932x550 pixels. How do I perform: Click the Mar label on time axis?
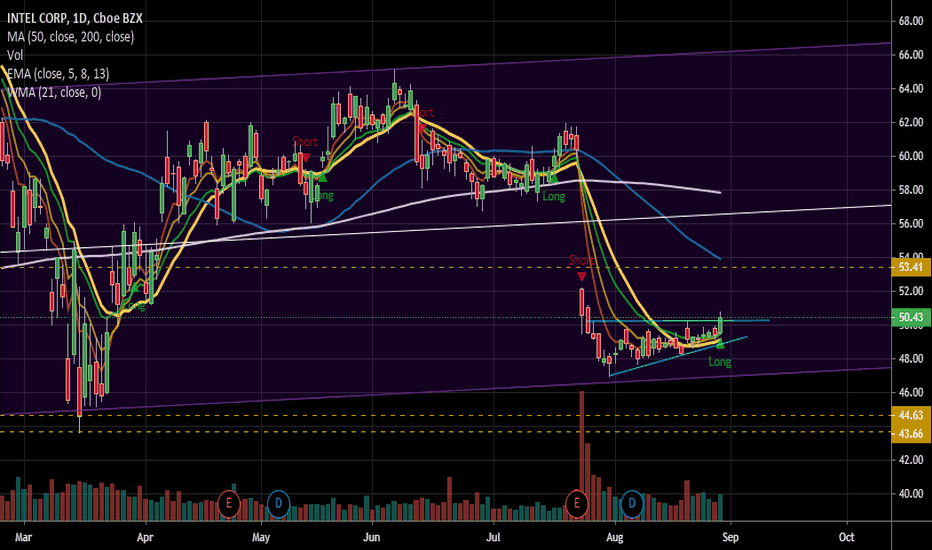[23, 538]
